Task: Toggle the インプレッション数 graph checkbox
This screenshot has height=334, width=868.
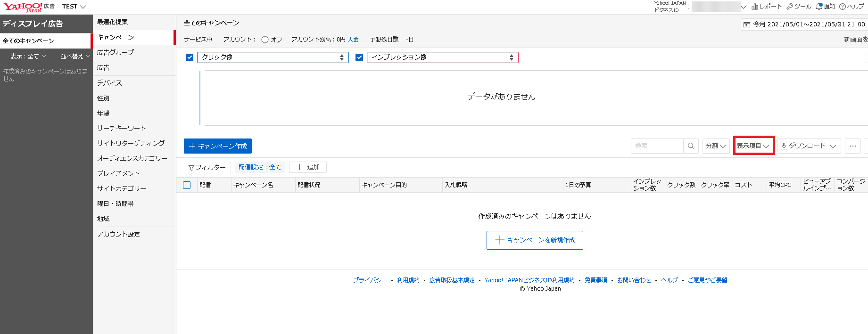Action: pyautogui.click(x=359, y=57)
